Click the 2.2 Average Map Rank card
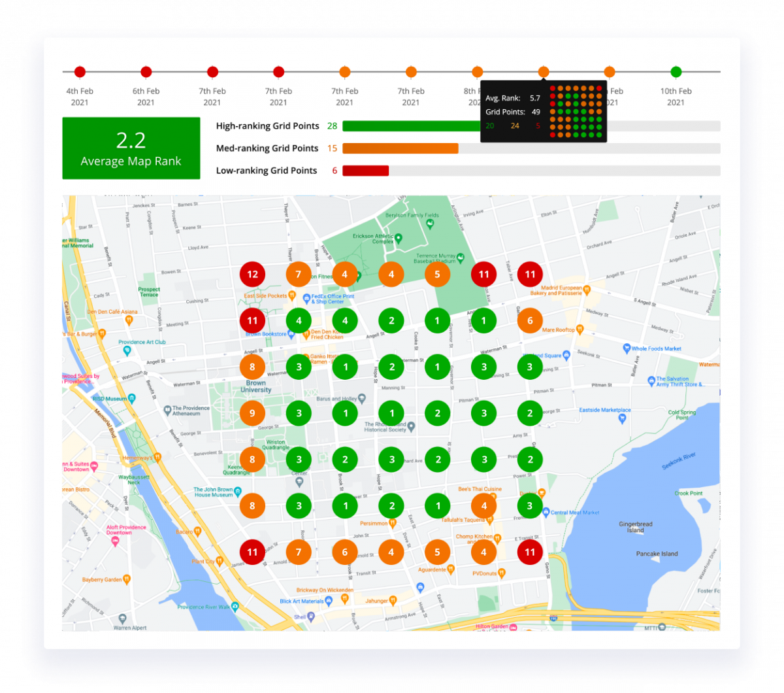The width and height of the screenshot is (784, 693). click(131, 148)
